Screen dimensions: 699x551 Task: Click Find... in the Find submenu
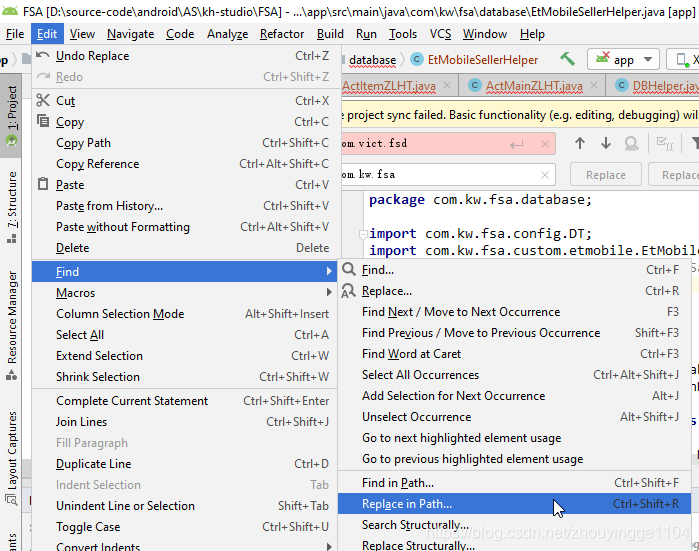(x=514, y=270)
